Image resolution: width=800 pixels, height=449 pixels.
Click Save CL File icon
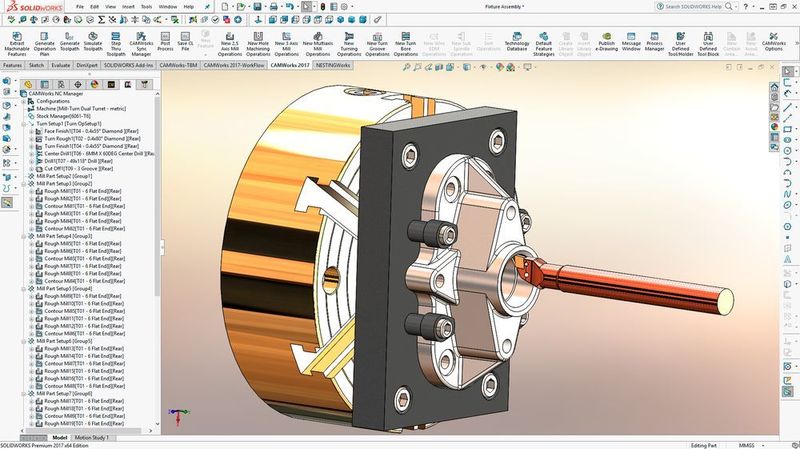coord(185,37)
